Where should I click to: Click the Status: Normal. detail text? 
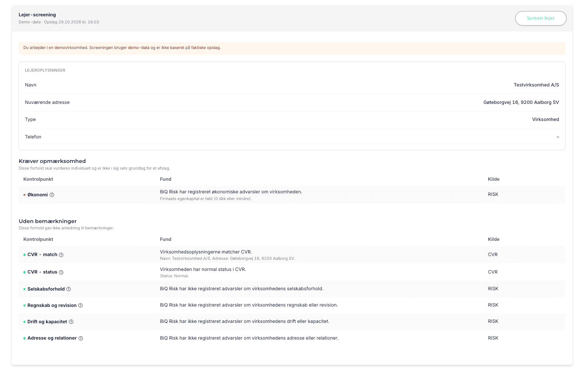pyautogui.click(x=174, y=276)
